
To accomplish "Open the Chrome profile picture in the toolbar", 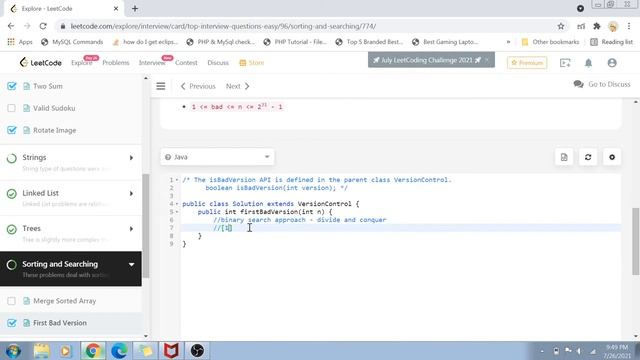I will click(x=613, y=27).
